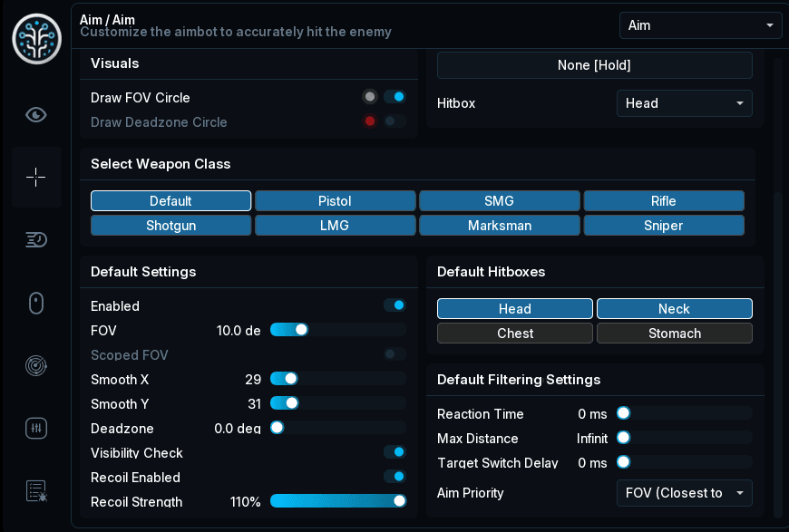
Task: Open the radar icon section
Action: click(x=36, y=365)
